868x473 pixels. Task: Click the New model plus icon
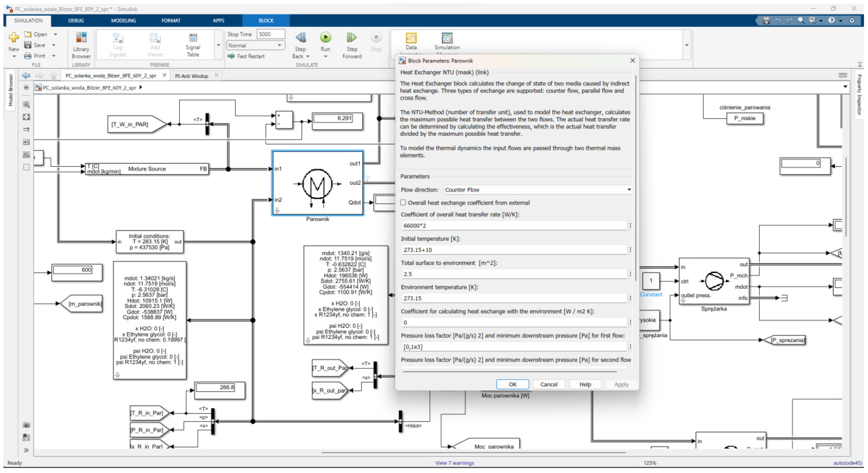[13, 37]
